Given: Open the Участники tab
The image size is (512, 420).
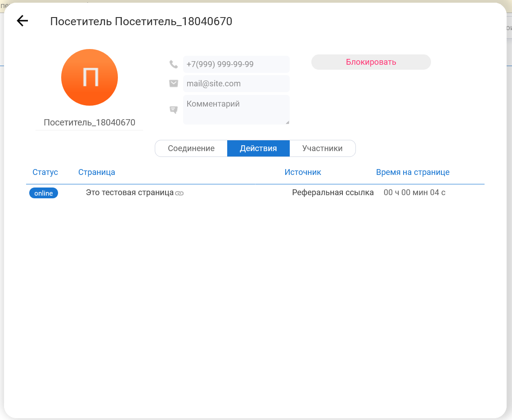Looking at the screenshot, I should (x=322, y=148).
